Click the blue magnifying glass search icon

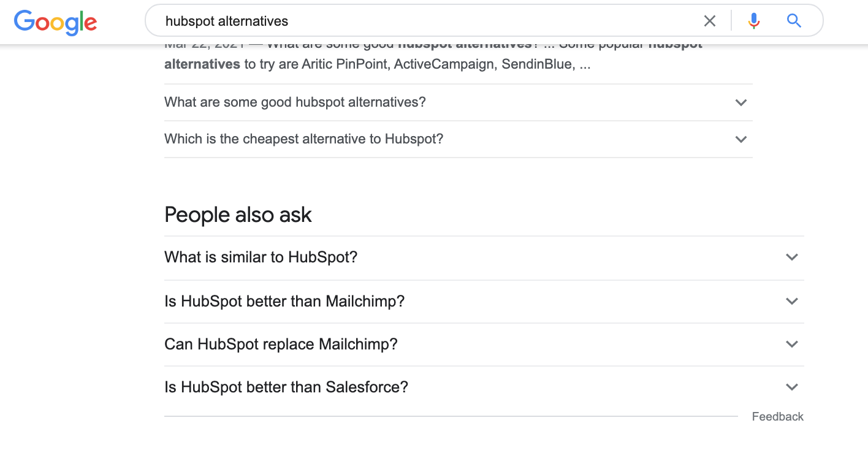pos(794,21)
